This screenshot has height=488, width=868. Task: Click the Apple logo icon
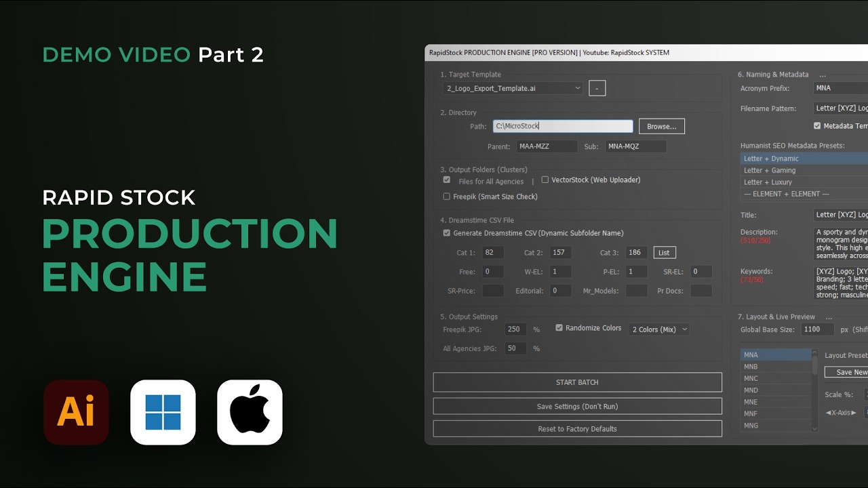point(250,412)
